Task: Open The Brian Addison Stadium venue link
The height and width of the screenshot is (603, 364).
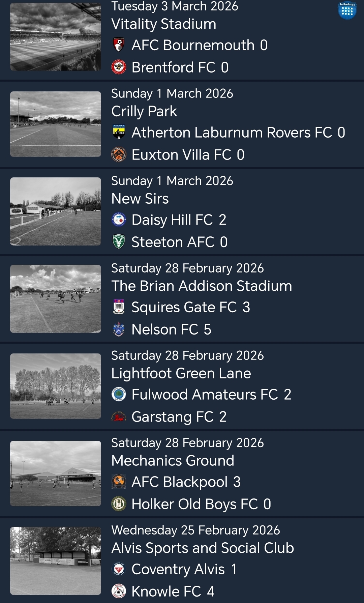Action: click(202, 286)
